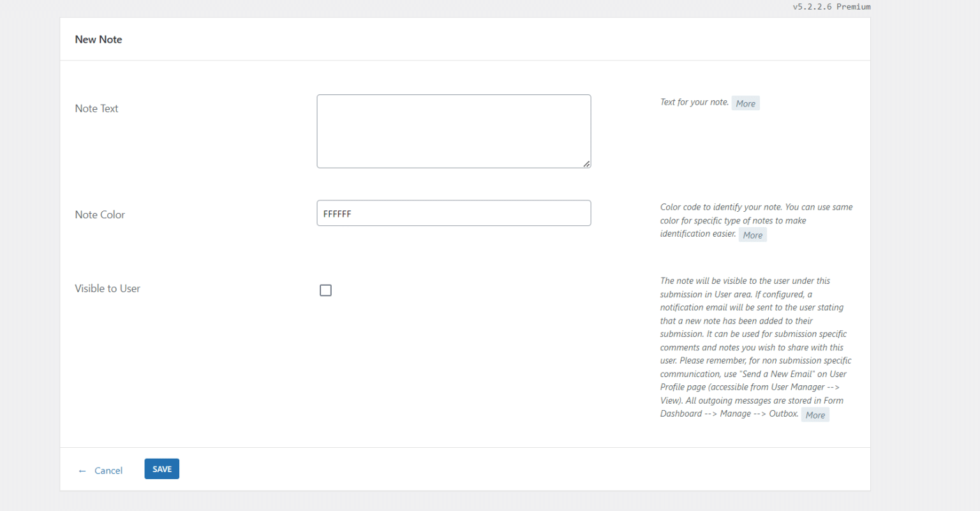Expand More info about Note Color
The height and width of the screenshot is (511, 980).
pyautogui.click(x=752, y=234)
